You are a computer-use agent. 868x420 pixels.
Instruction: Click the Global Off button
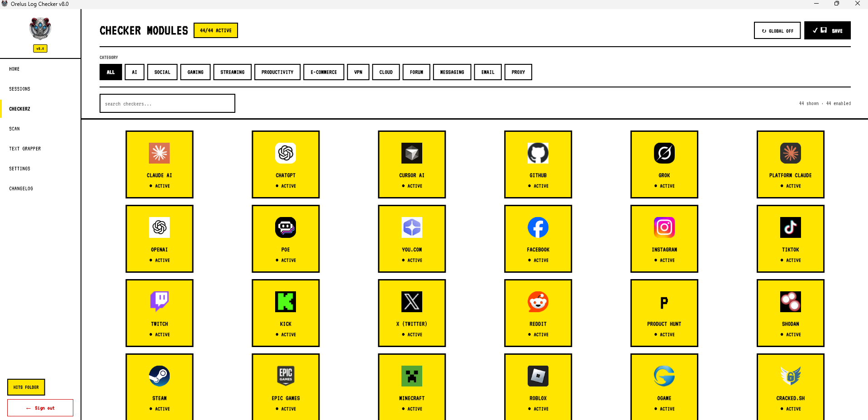777,30
